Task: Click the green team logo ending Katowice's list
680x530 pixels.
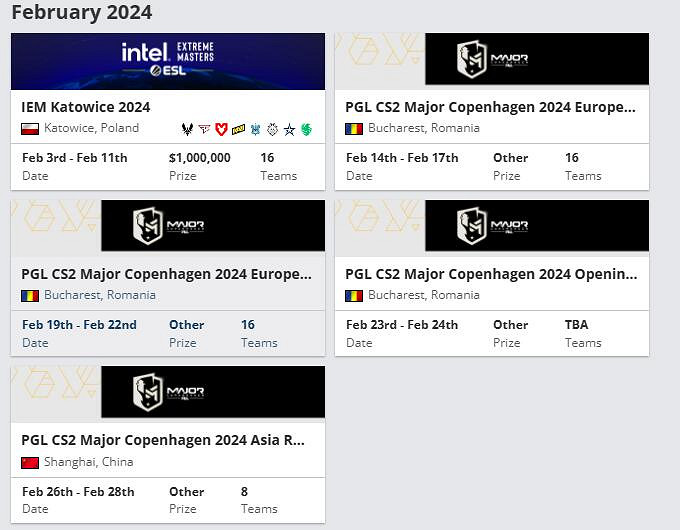Action: pos(306,129)
